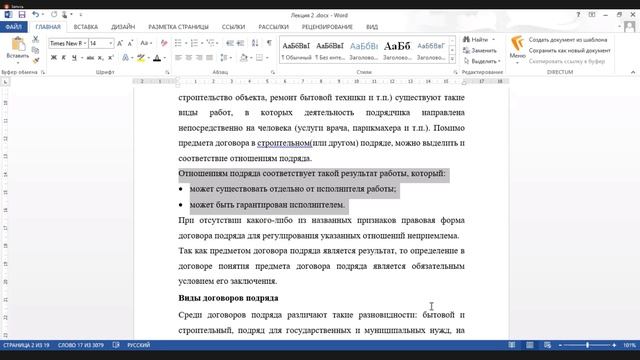Switch to the ВСТАВКА tab
Viewport: 640px width, 360px height.
coord(86,27)
